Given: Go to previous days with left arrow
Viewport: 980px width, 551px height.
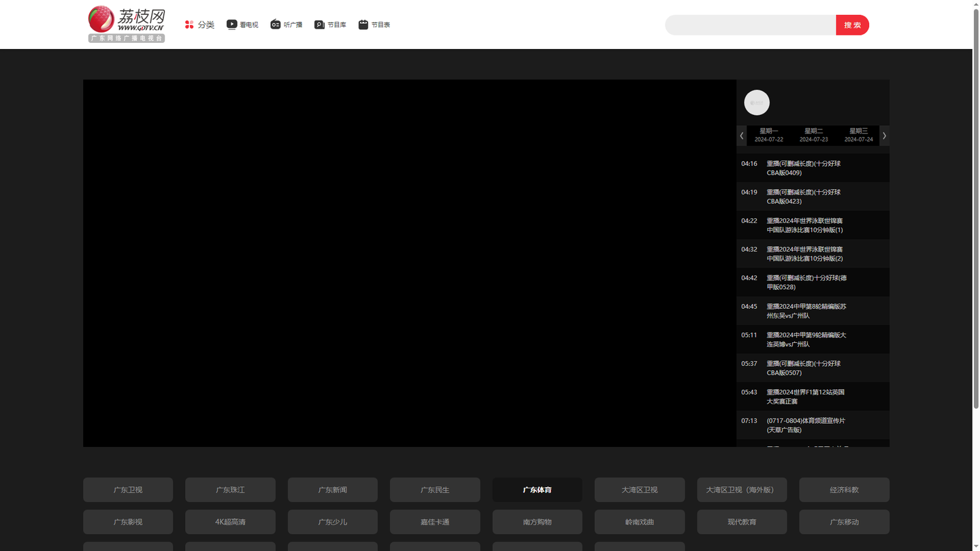Looking at the screenshot, I should click(742, 135).
